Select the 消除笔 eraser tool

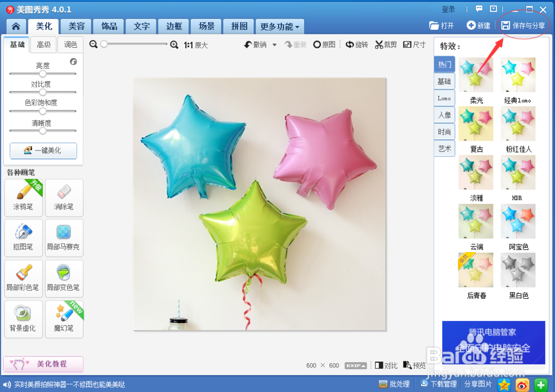point(64,198)
